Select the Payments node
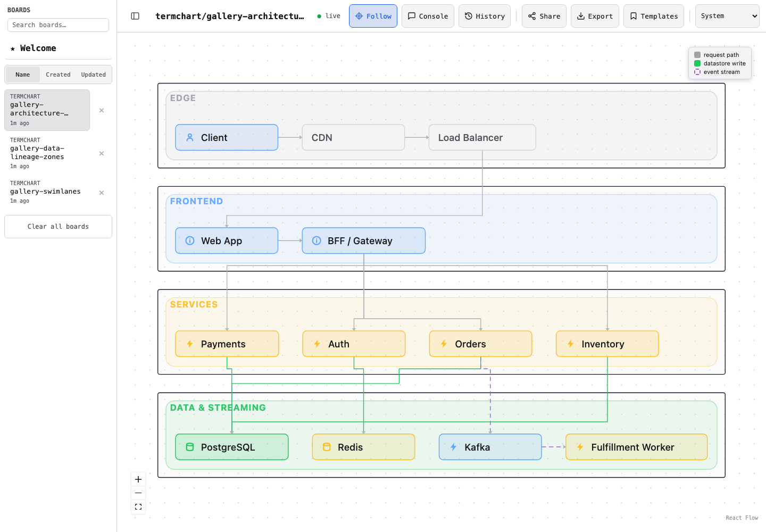The height and width of the screenshot is (532, 766). (x=227, y=344)
